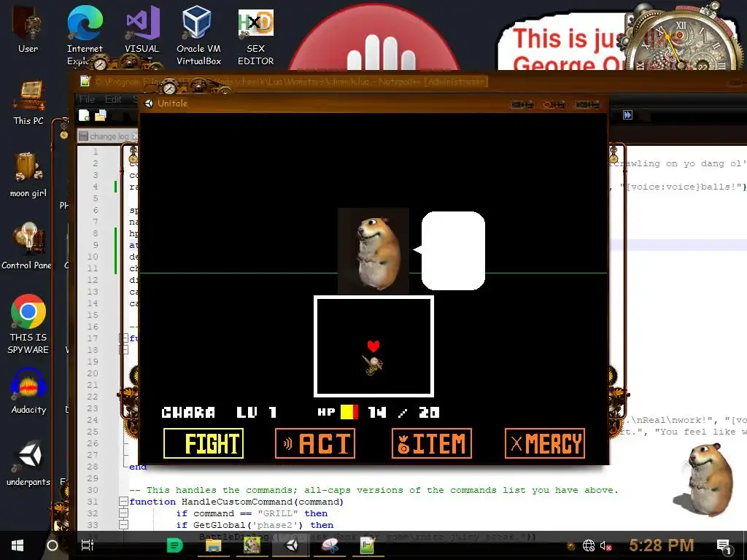Screen dimensions: 747x560
Task: Open the Unity icon labeled underpants
Action: pos(28,463)
